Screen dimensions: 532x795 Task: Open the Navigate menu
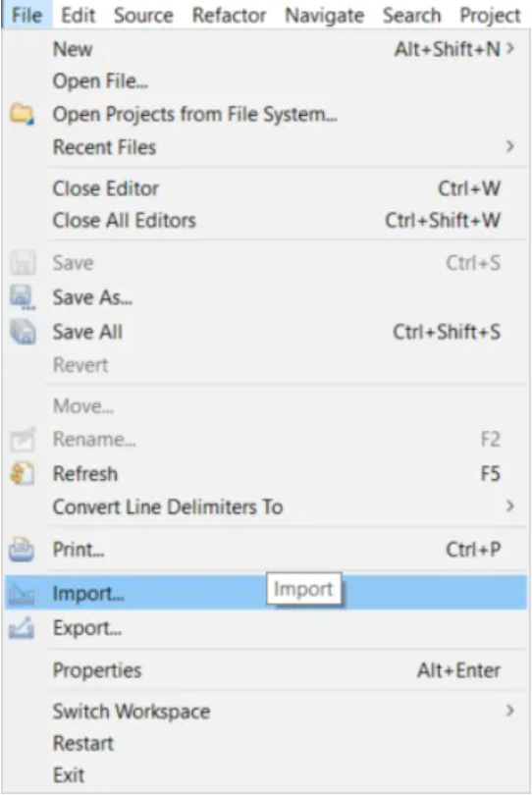tap(324, 15)
